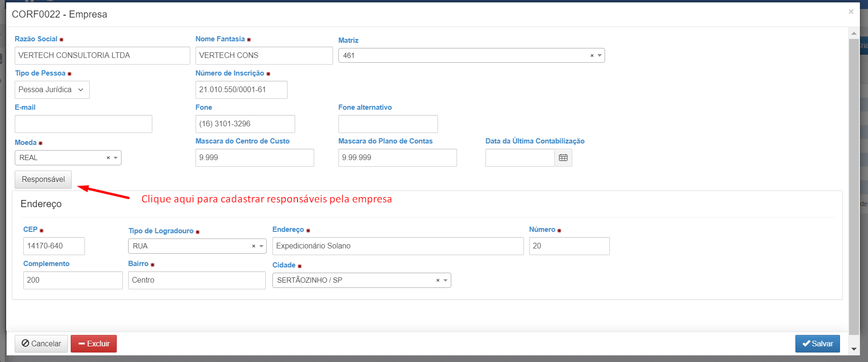Click the Fone input field
Viewport: 868px width, 362px height.
[x=245, y=124]
